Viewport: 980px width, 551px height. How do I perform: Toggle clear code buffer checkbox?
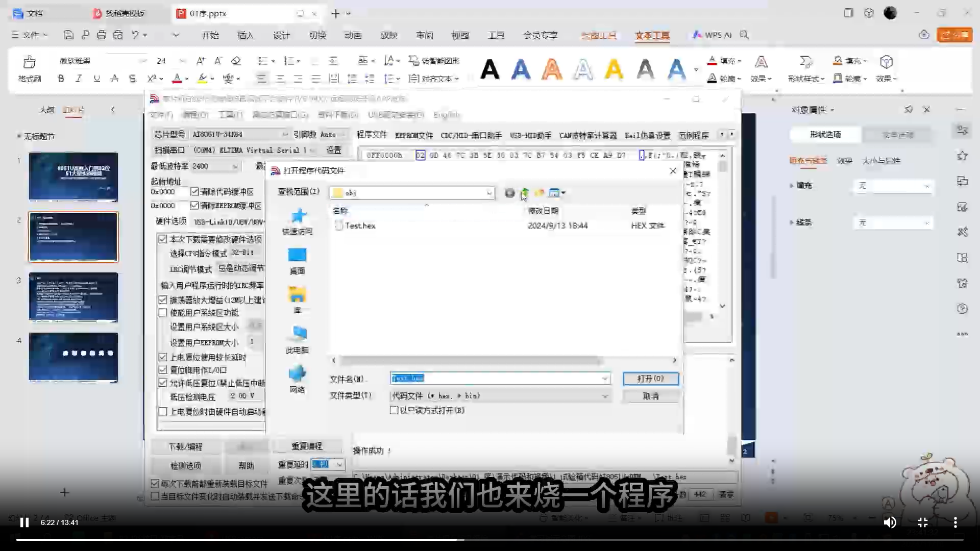click(x=194, y=192)
